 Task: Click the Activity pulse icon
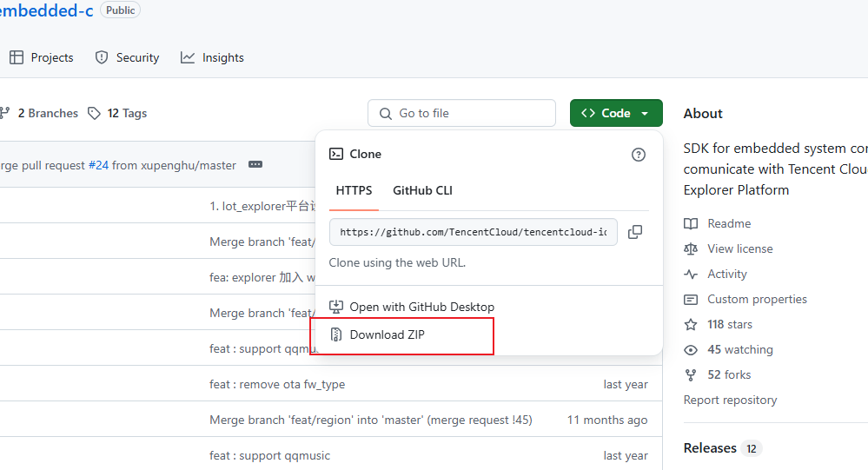click(x=691, y=274)
